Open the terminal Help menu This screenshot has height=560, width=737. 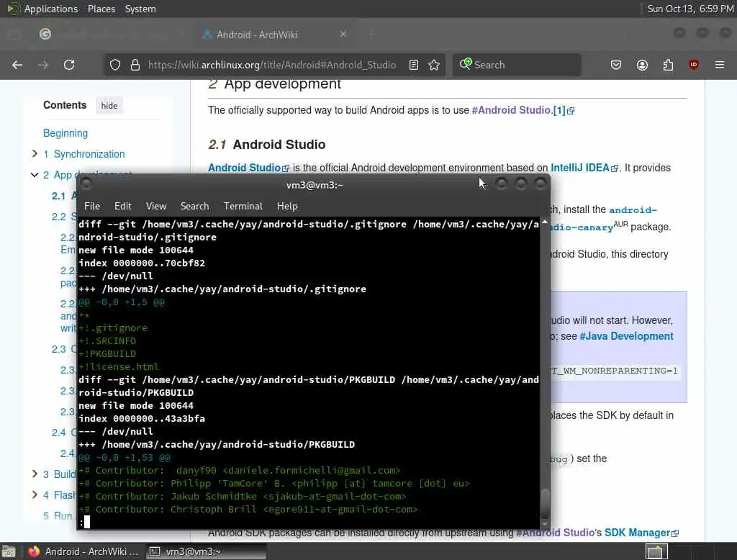[x=287, y=206]
